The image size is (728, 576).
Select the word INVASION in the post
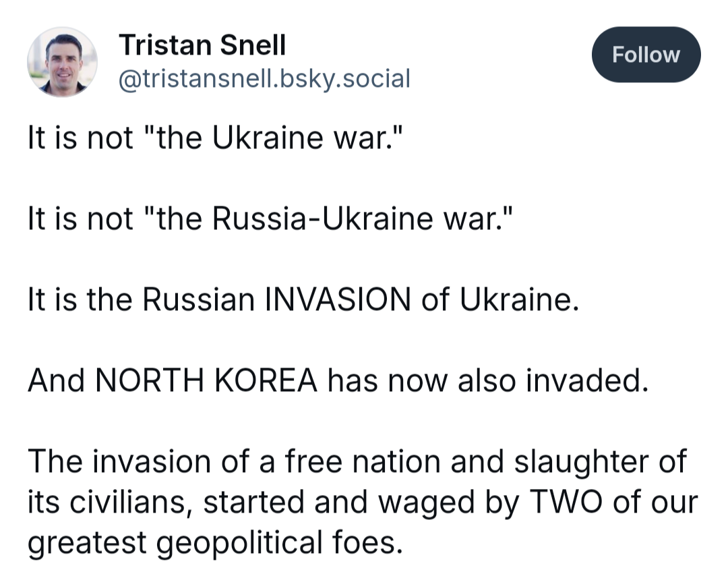pos(338,299)
